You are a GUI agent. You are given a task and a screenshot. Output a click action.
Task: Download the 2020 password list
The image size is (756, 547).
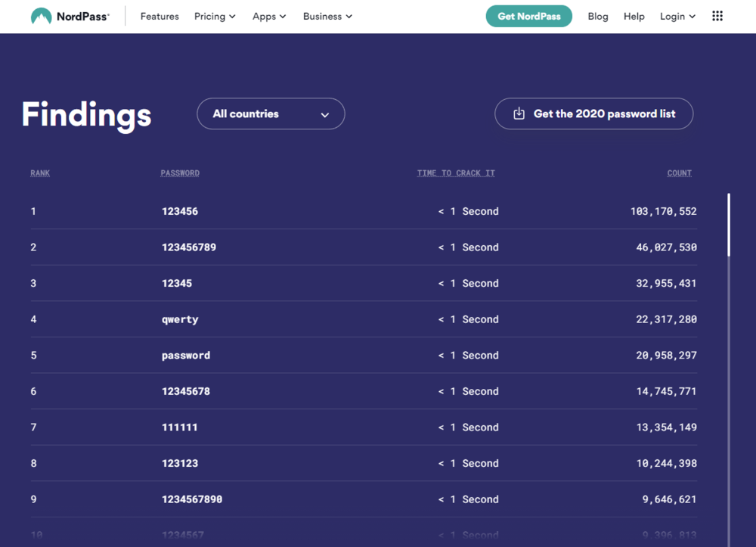coord(603,113)
